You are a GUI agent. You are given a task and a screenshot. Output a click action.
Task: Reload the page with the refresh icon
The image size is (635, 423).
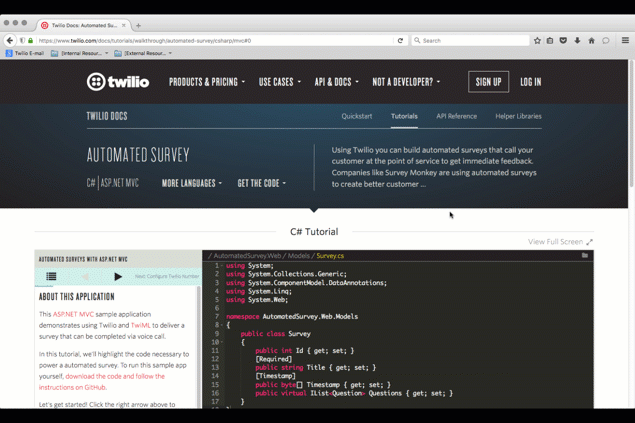(x=400, y=40)
